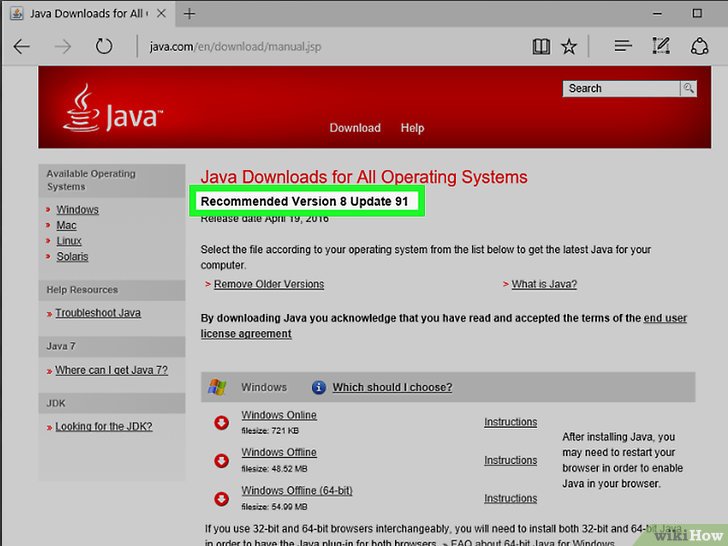This screenshot has height=546, width=728.
Task: Click Windows Offline (64-bit) download link
Action: pyautogui.click(x=297, y=490)
